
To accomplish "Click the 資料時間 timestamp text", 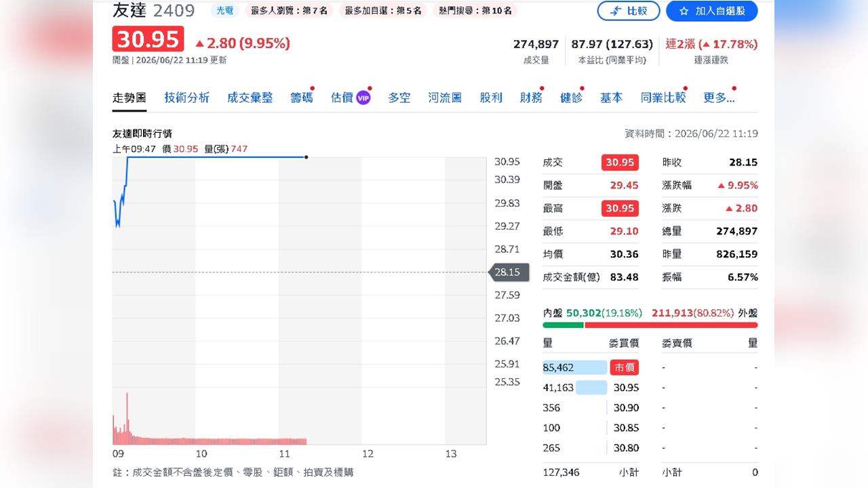I will 691,134.
